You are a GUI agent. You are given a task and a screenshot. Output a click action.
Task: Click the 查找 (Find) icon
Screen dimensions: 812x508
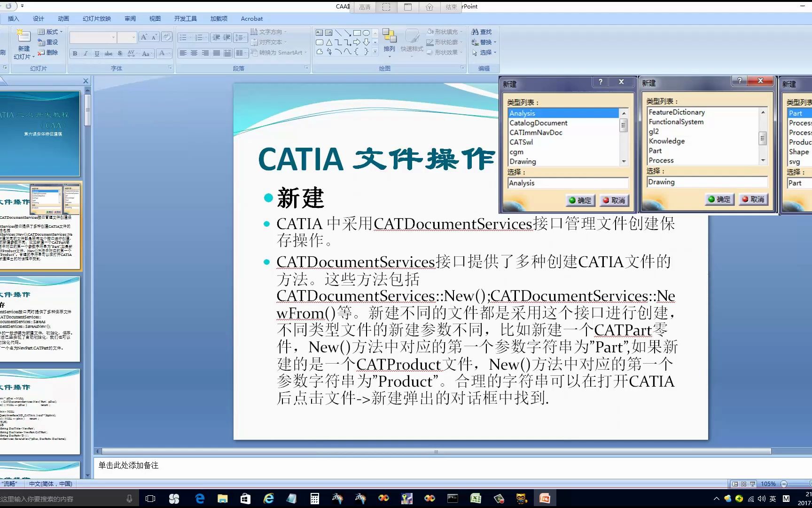pos(483,32)
